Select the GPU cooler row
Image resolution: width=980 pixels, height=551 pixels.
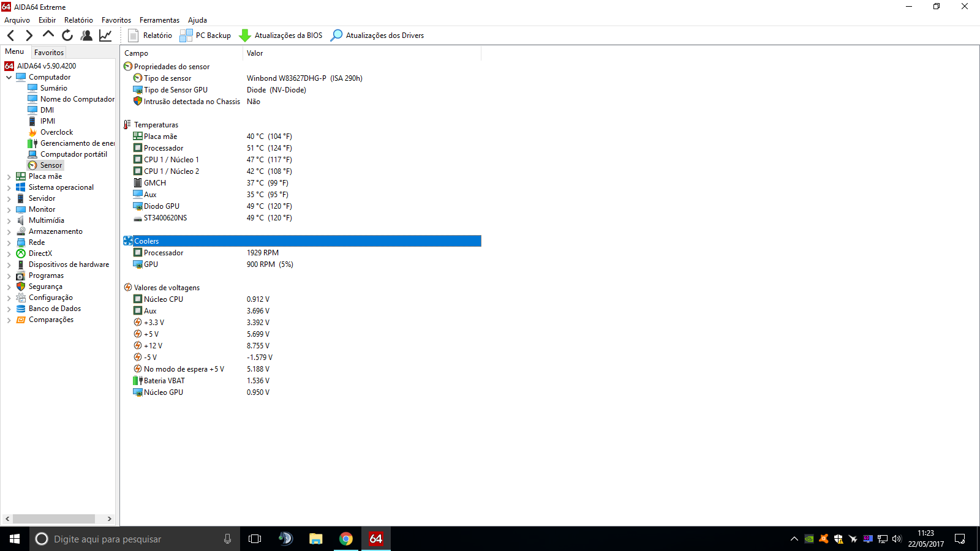[302, 264]
